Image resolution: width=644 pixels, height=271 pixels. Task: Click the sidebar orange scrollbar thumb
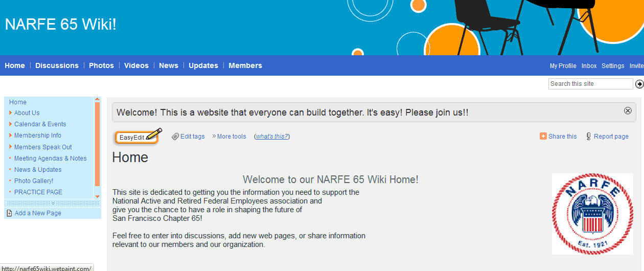[x=97, y=145]
